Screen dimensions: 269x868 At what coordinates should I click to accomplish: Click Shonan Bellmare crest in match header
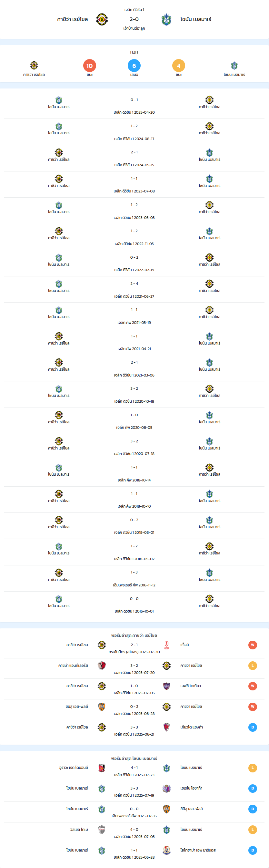click(166, 20)
